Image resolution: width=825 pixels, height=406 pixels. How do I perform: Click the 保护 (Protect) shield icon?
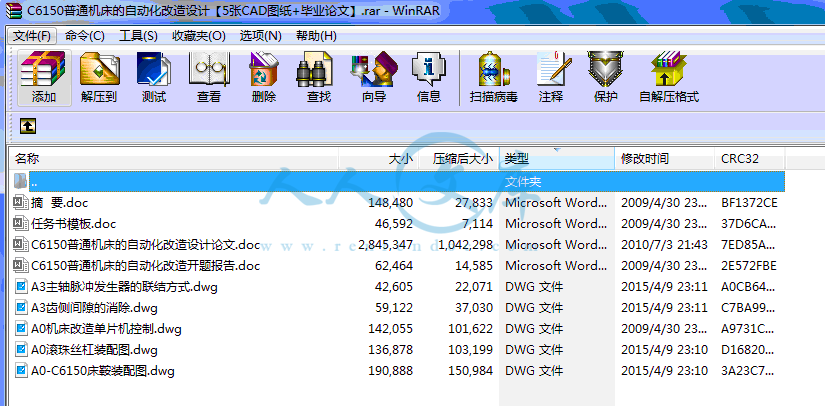point(606,68)
